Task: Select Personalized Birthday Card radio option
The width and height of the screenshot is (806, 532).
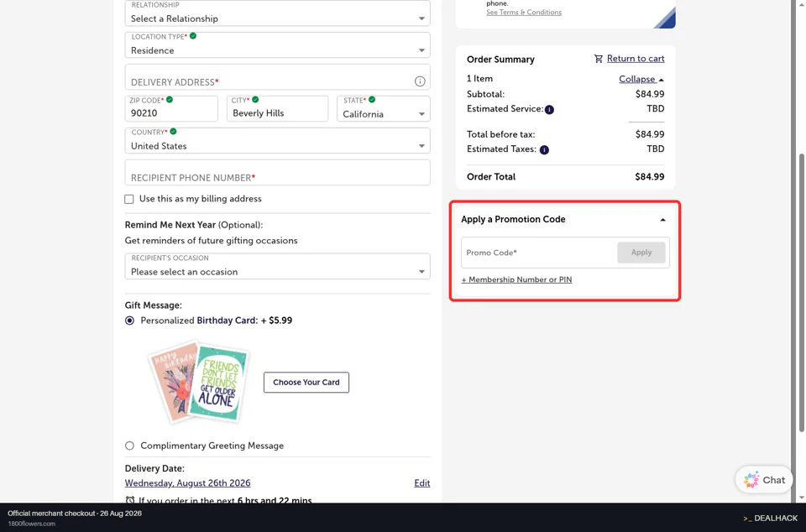Action: coord(129,321)
